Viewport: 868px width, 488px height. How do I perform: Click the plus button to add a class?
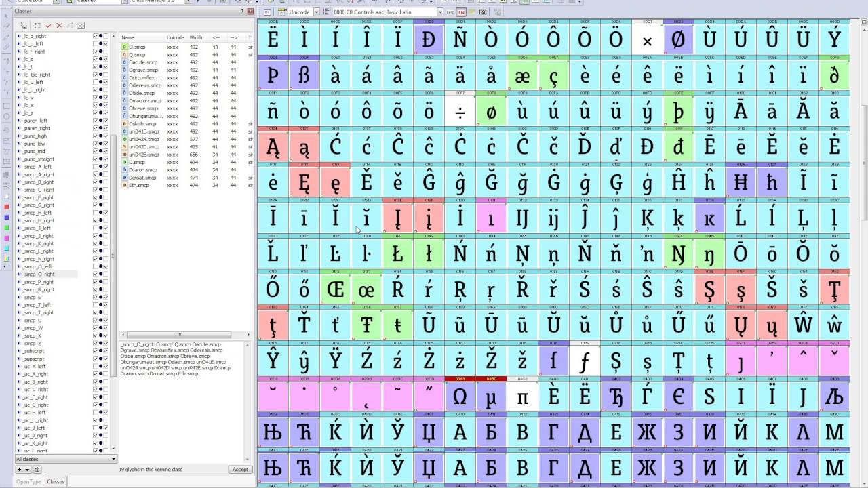click(20, 469)
